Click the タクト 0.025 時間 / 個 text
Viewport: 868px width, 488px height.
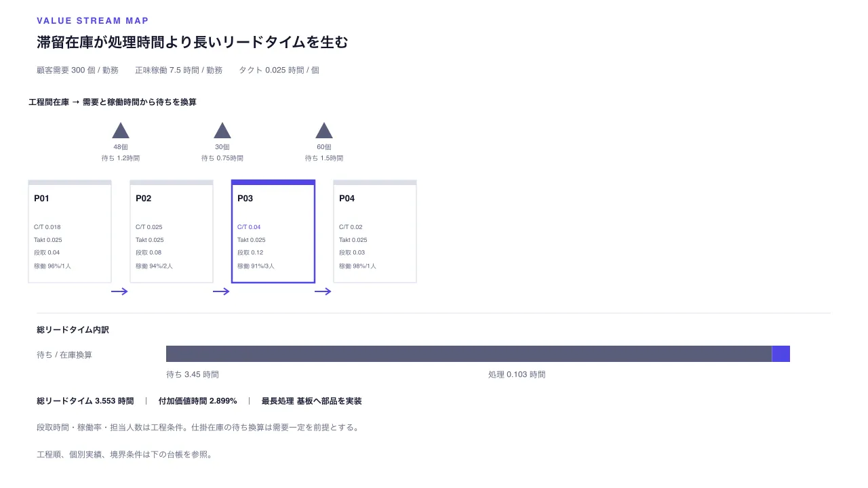279,70
